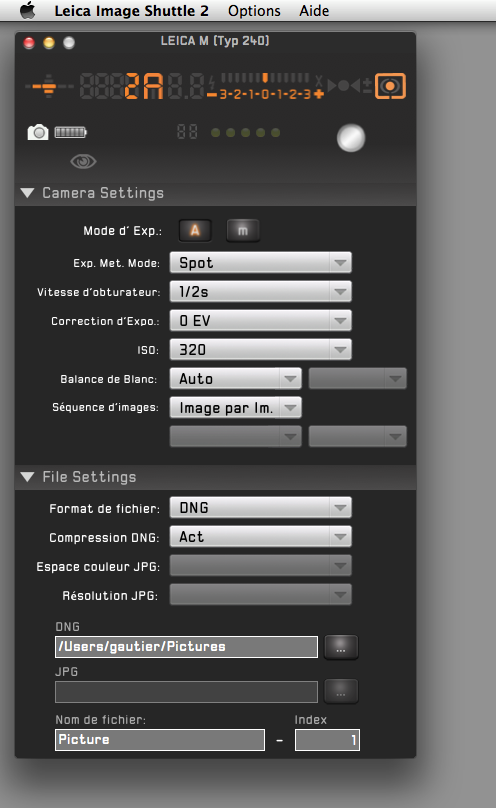Toggle the eye live view icon
The image size is (496, 808).
83,161
